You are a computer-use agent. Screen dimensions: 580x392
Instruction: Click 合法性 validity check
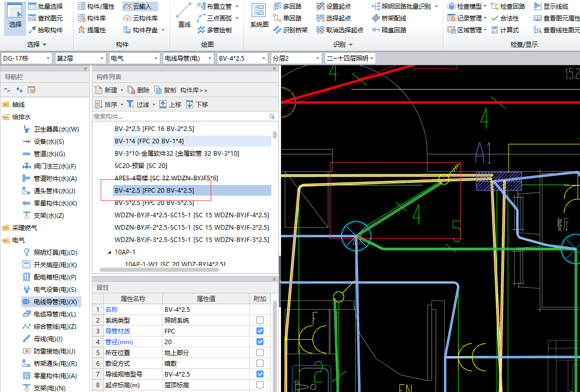pos(505,18)
